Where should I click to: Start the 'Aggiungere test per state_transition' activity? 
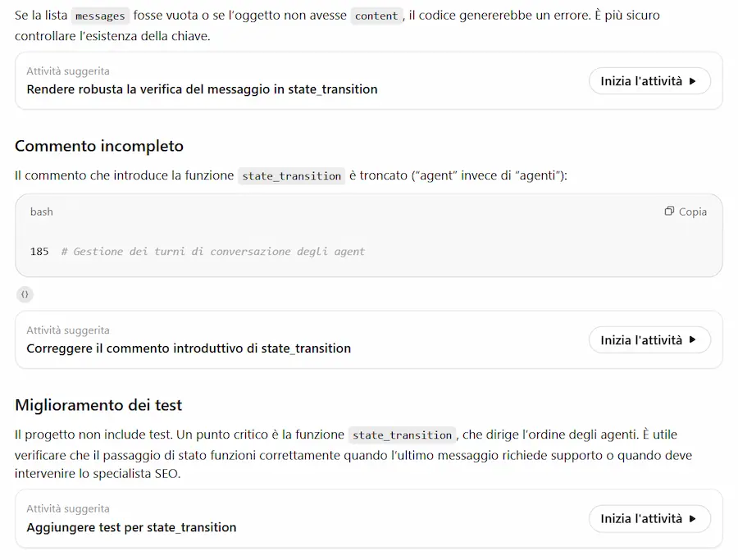click(649, 518)
